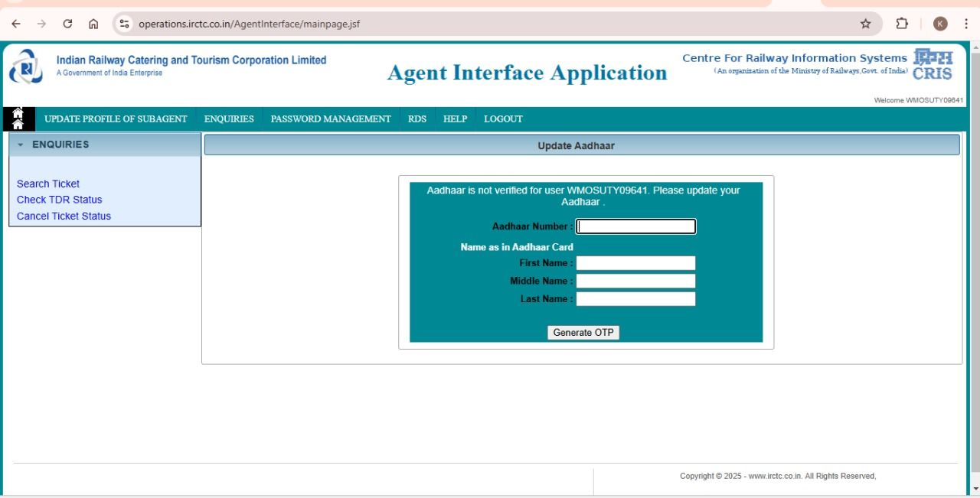The image size is (980, 498).
Task: Click the Aadhaar Number input field
Action: 635,226
